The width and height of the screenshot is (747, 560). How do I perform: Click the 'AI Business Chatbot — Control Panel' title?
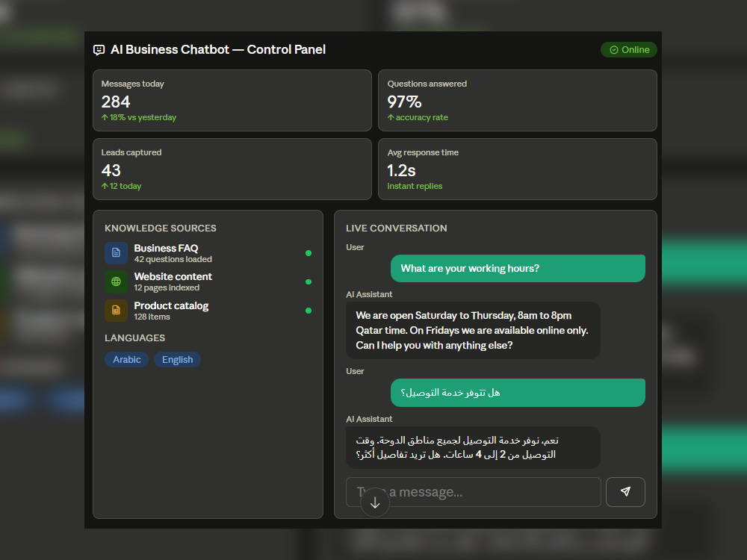coord(218,49)
